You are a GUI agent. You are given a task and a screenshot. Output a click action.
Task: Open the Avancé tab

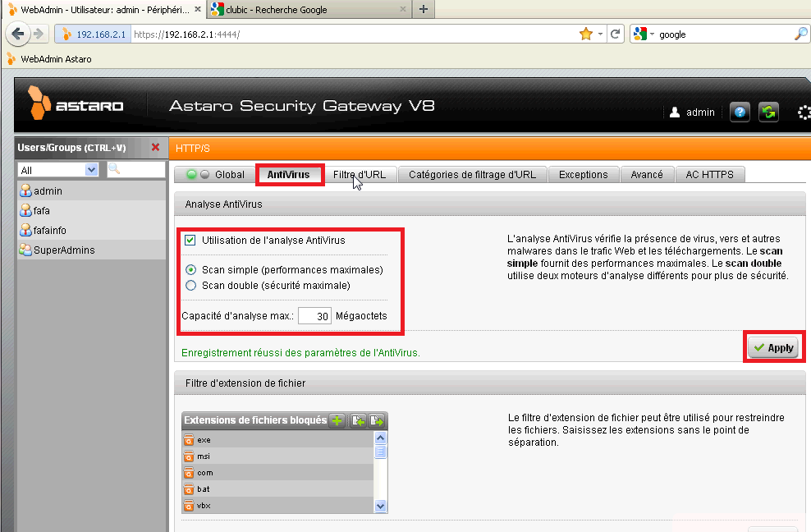coord(647,174)
